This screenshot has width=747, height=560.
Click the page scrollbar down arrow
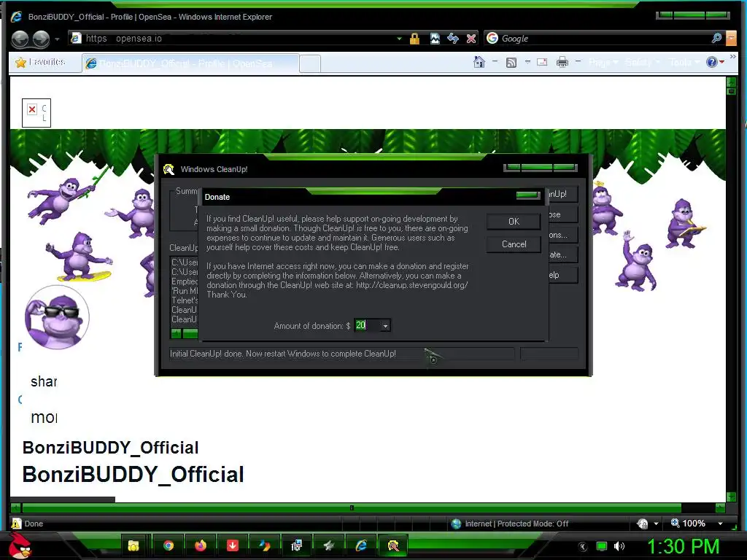point(731,497)
